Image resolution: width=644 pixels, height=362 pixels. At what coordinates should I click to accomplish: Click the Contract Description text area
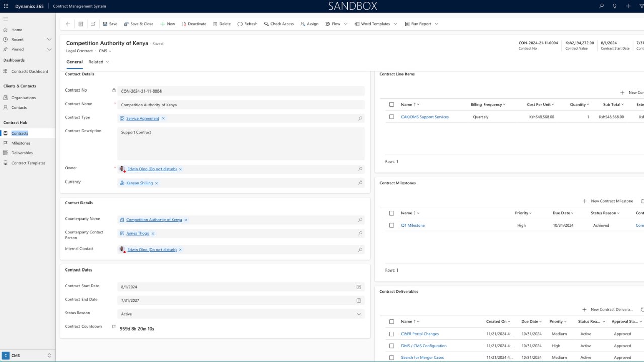pyautogui.click(x=241, y=144)
